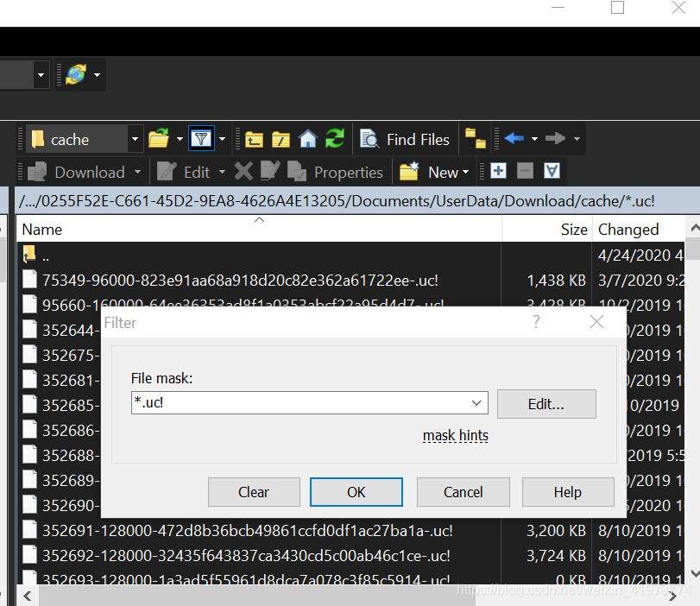This screenshot has width=700, height=606.
Task: Click the 3,724 KB size cell
Action: point(556,556)
